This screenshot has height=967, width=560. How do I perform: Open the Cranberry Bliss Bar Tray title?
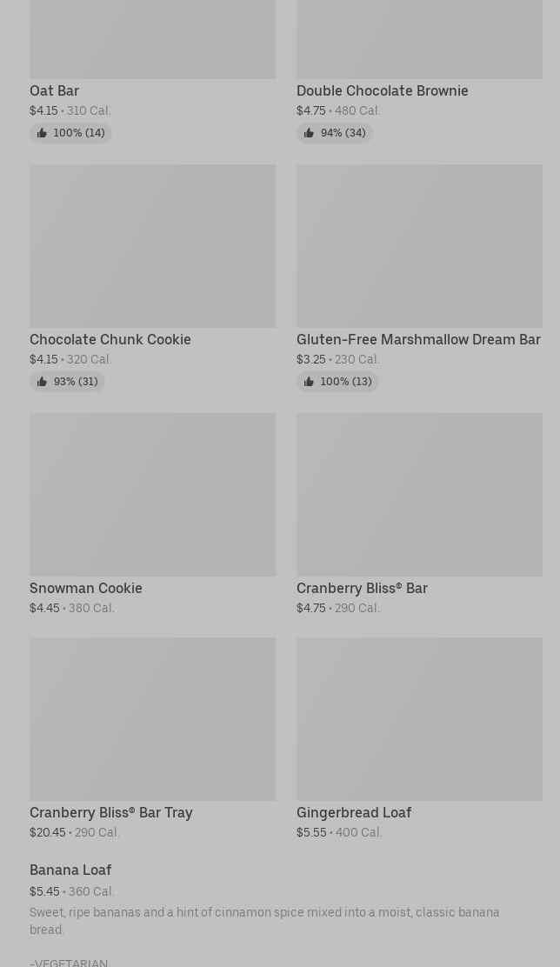pos(110,812)
